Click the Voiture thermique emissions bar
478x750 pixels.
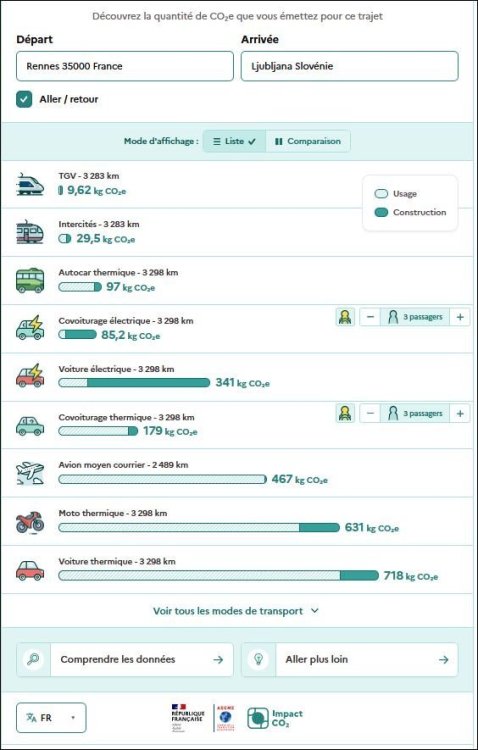(x=218, y=575)
